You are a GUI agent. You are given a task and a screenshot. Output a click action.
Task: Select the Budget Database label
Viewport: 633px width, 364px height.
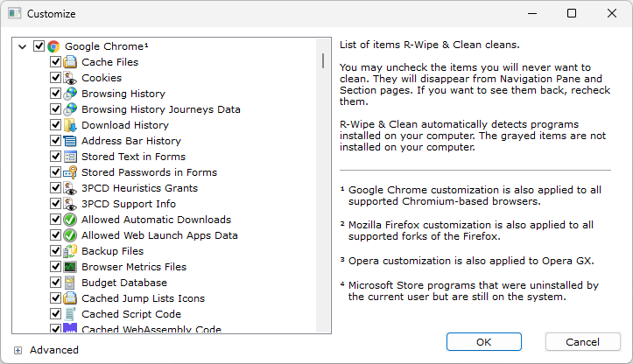[124, 283]
